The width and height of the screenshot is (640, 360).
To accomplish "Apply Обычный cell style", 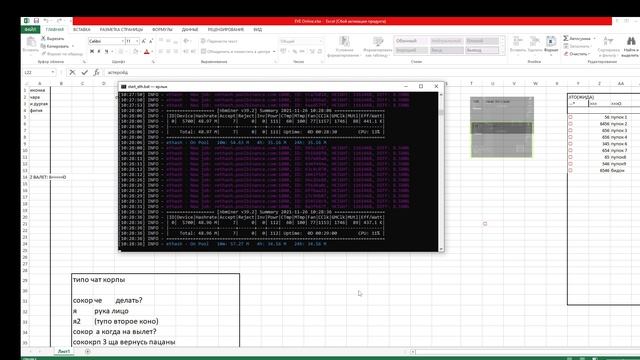I will click(411, 41).
